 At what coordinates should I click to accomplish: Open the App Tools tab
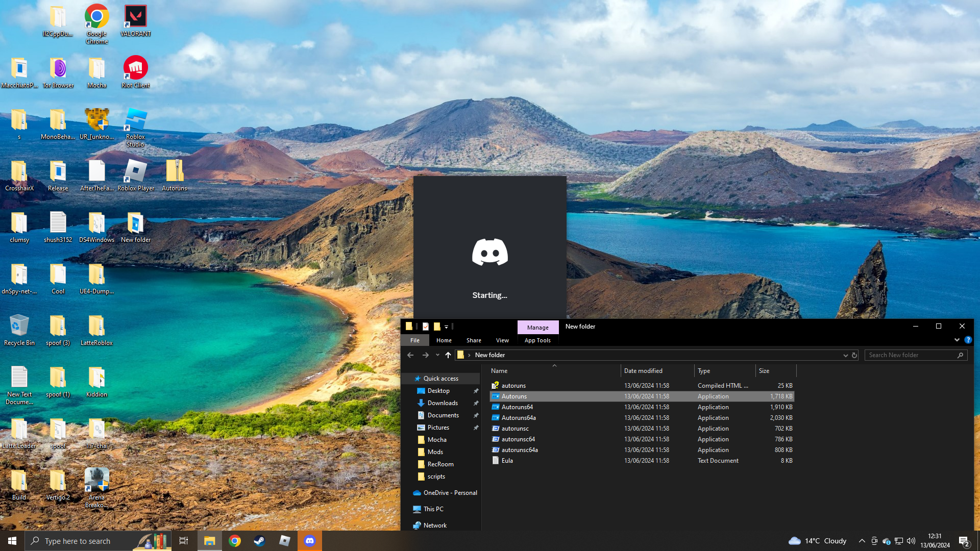pos(537,340)
